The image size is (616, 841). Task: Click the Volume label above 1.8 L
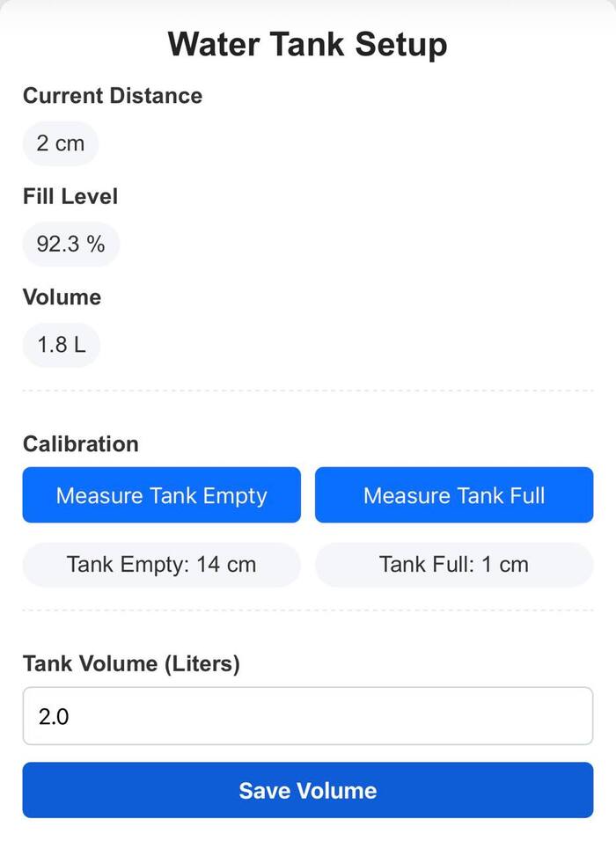62,297
